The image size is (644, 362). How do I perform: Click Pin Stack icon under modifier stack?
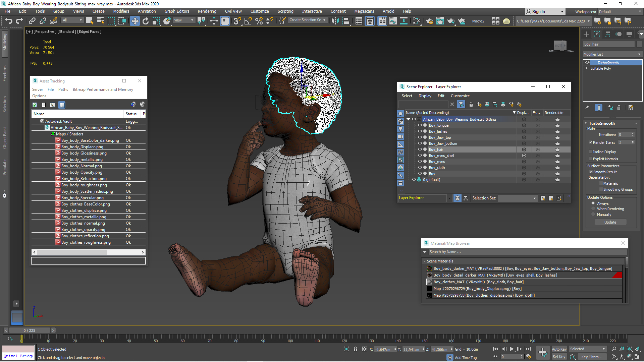point(587,108)
